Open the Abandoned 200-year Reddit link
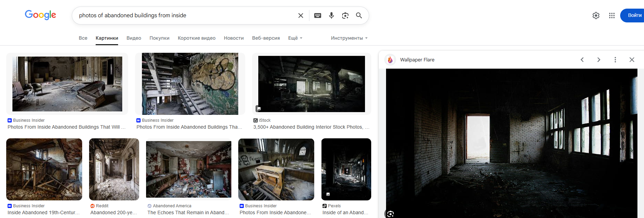The image size is (644, 218). [114, 212]
